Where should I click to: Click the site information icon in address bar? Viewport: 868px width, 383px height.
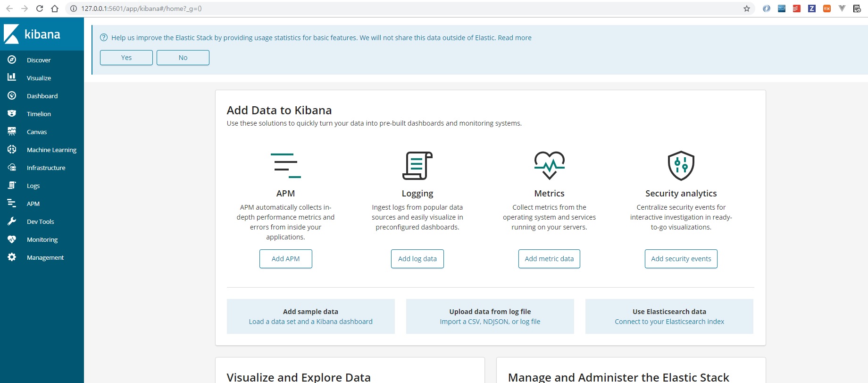click(74, 9)
